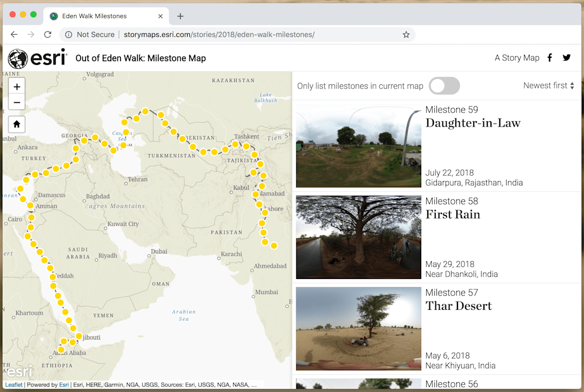Share story on Facebook

[549, 58]
